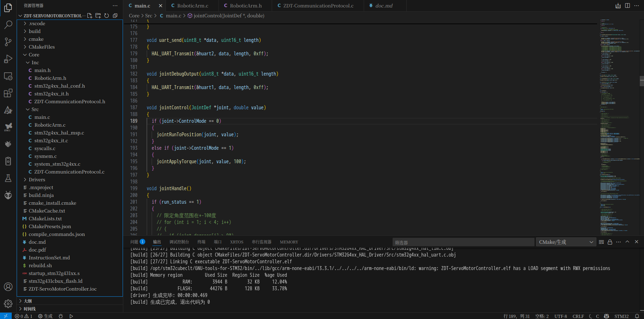Click errors and warnings count in status bar

[x=24, y=316]
